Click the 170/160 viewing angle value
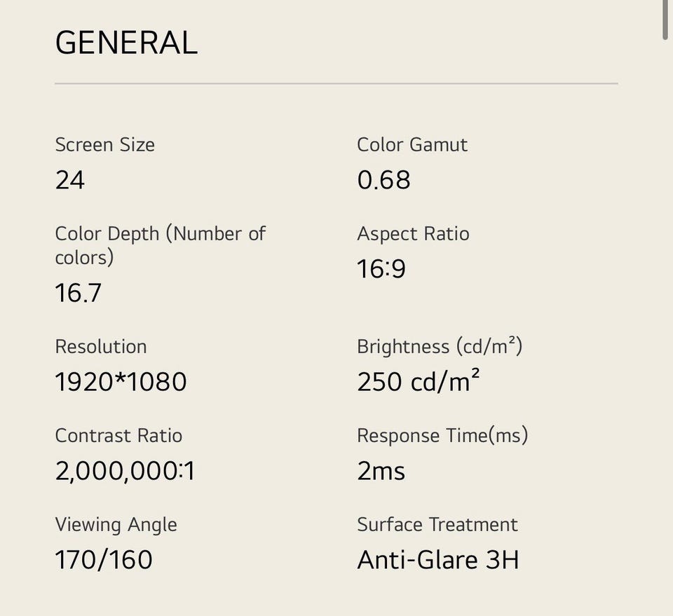 [104, 560]
